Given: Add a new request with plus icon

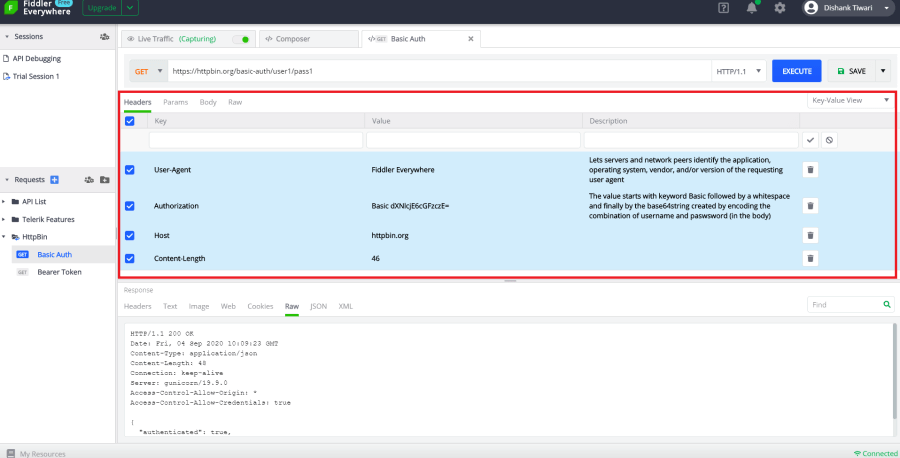Looking at the screenshot, I should pos(55,180).
